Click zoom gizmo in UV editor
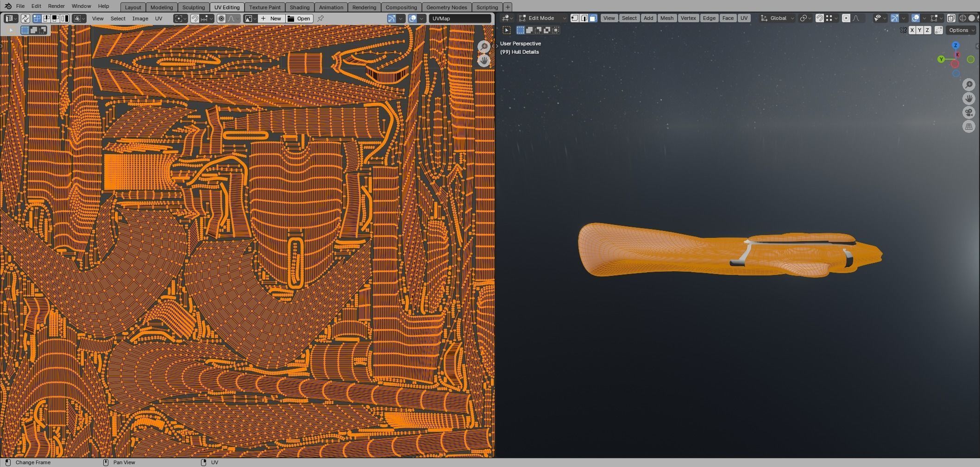This screenshot has height=467, width=980. pyautogui.click(x=484, y=47)
